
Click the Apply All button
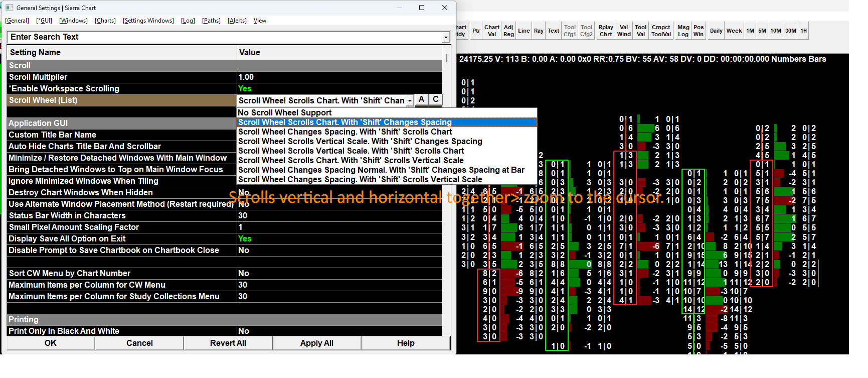click(317, 343)
